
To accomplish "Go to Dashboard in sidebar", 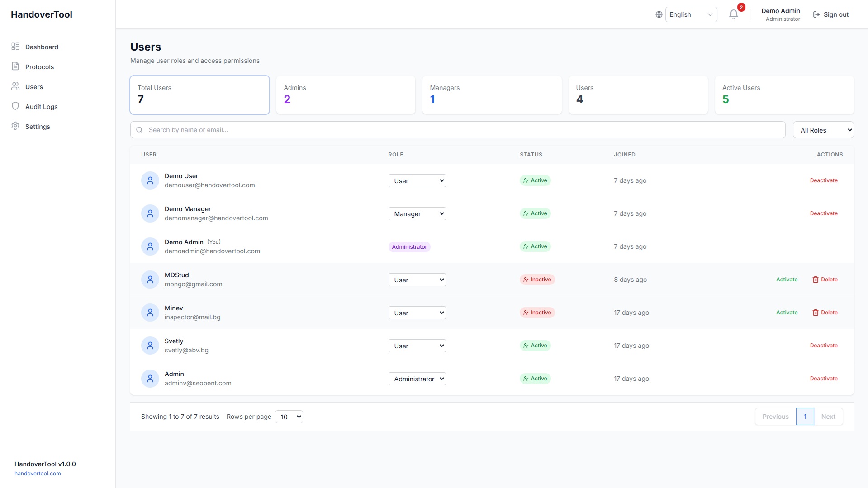I will tap(42, 47).
